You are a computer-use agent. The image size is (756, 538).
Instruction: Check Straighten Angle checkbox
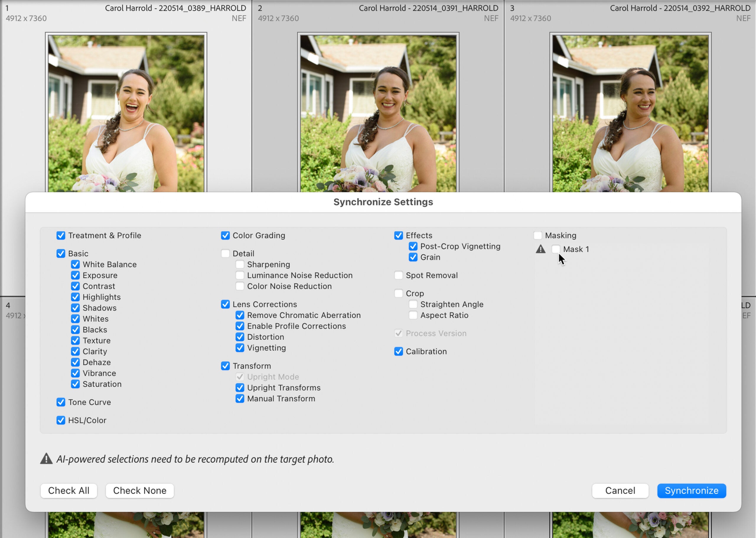(413, 304)
